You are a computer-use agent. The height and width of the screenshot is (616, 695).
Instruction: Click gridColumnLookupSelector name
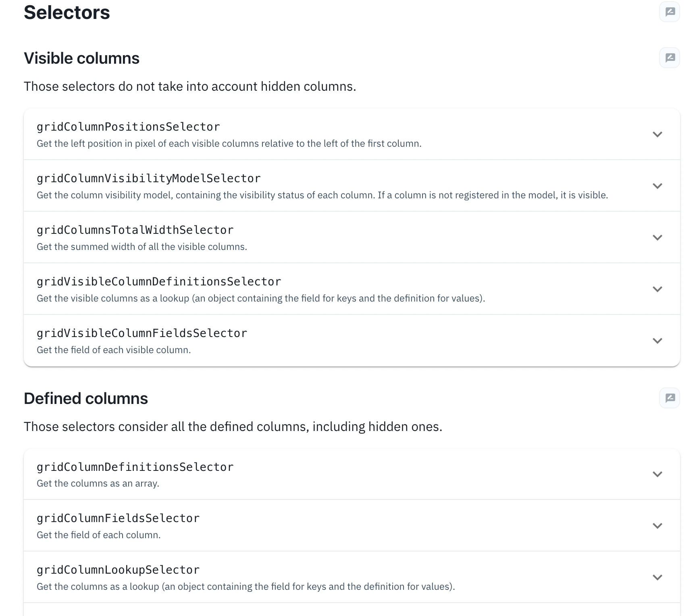point(118,570)
